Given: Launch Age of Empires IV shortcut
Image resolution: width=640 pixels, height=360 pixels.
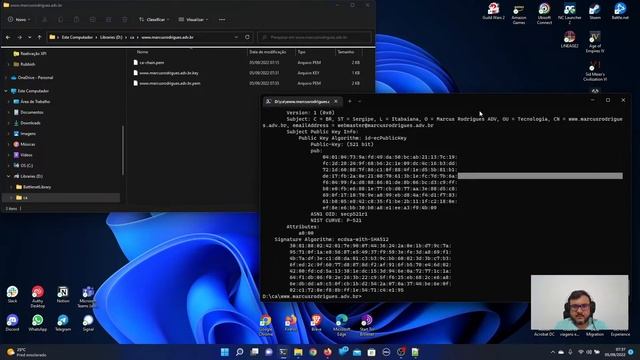Looking at the screenshot, I should pos(595,42).
